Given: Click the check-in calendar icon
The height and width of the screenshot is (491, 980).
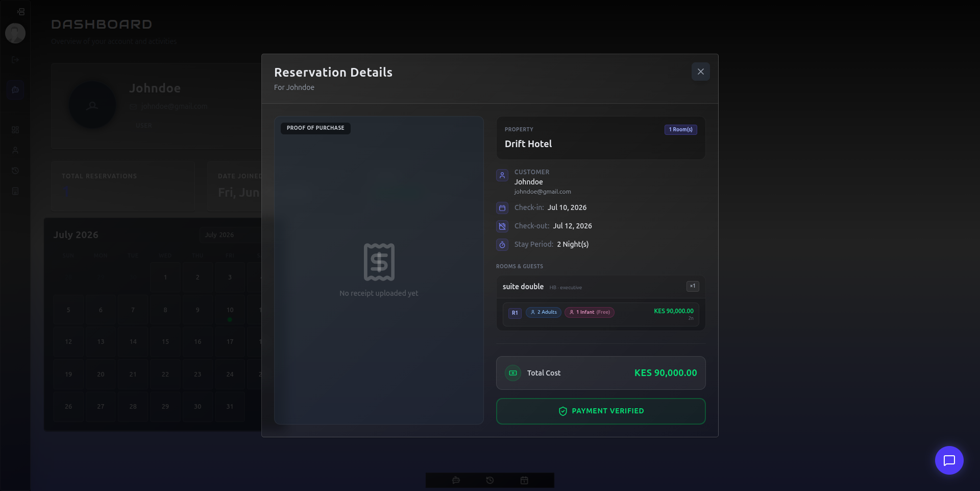Looking at the screenshot, I should tap(502, 208).
